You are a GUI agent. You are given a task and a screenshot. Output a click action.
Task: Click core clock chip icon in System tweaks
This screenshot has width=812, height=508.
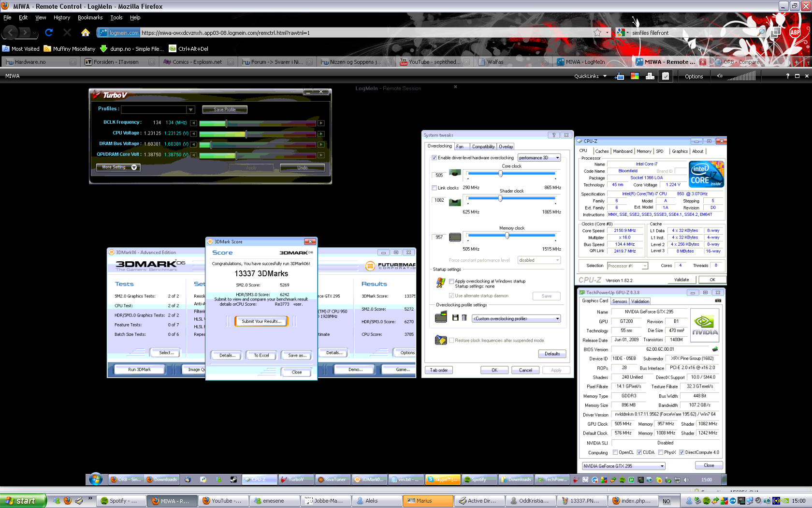pos(455,173)
